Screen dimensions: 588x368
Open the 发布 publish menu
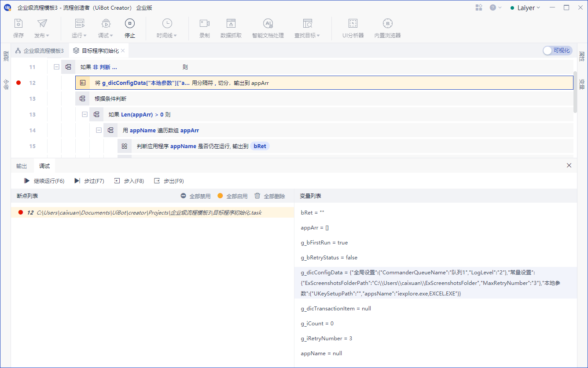point(42,29)
